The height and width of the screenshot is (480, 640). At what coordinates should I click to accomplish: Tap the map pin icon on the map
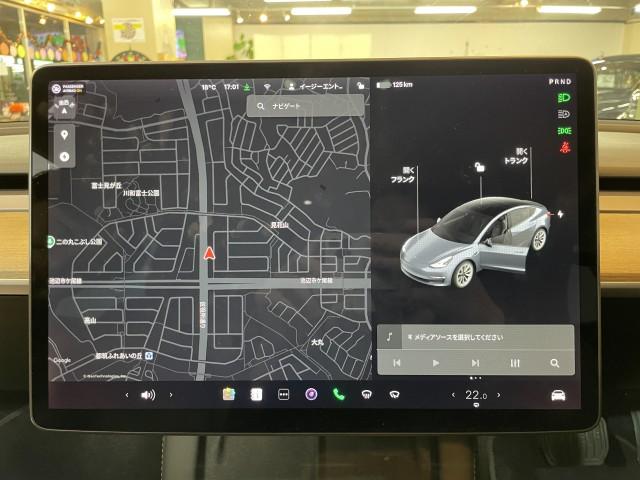[x=64, y=135]
